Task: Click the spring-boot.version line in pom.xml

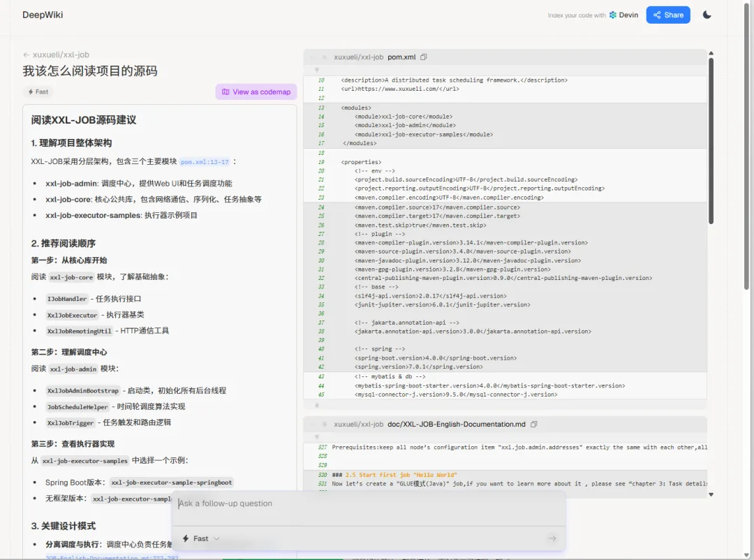Action: coord(436,358)
